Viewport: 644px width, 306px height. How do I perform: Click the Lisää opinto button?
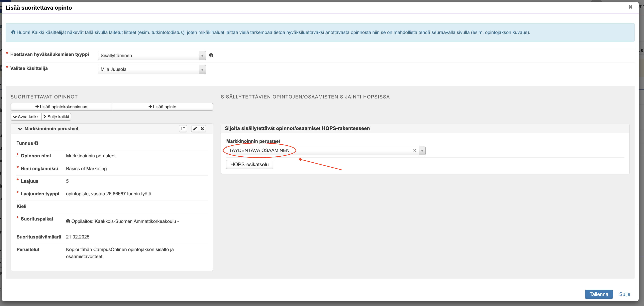click(x=162, y=107)
